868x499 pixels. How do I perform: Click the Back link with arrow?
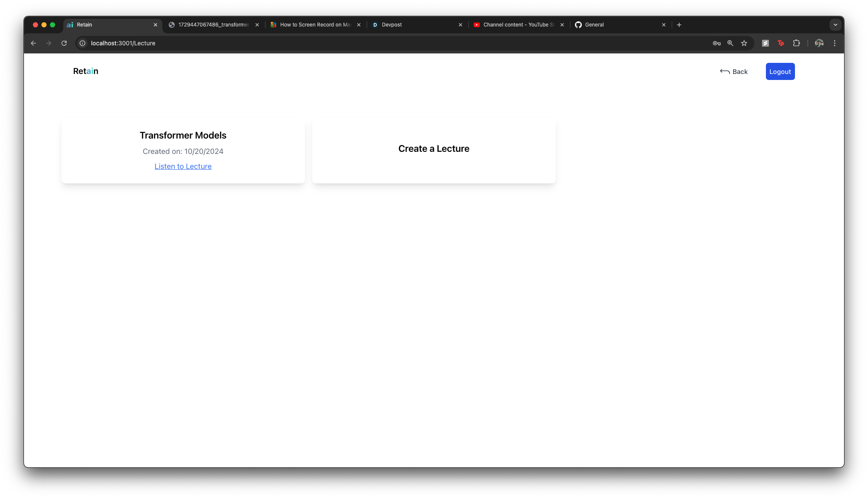tap(734, 71)
